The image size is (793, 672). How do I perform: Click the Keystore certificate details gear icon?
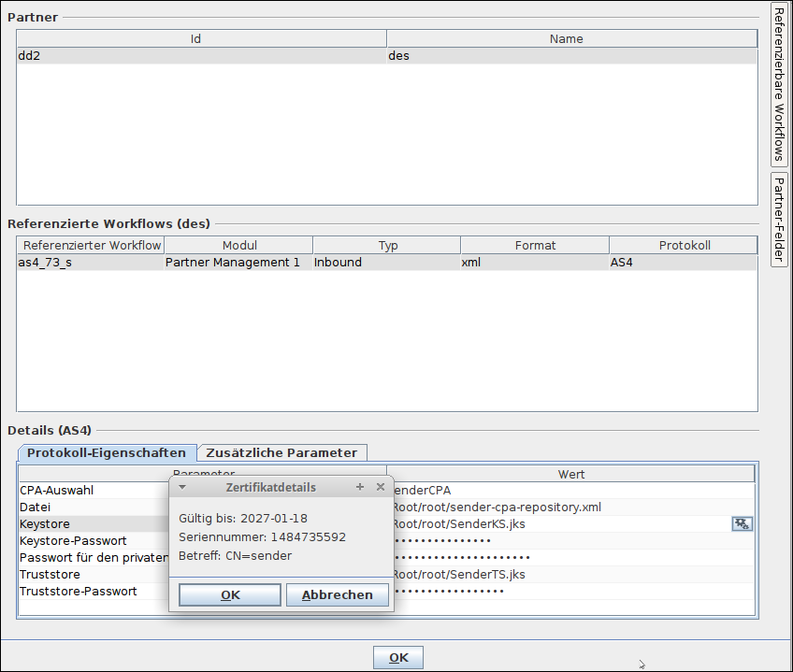742,523
